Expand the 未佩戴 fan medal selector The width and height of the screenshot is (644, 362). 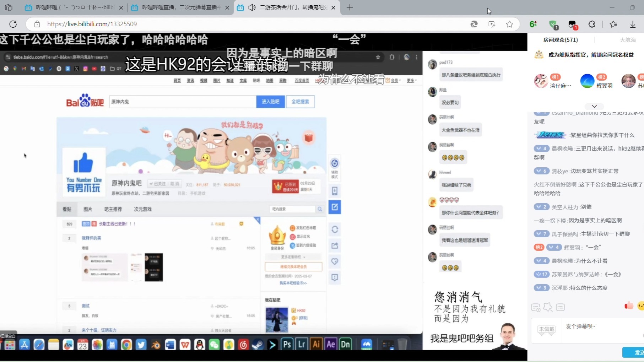pos(546,330)
